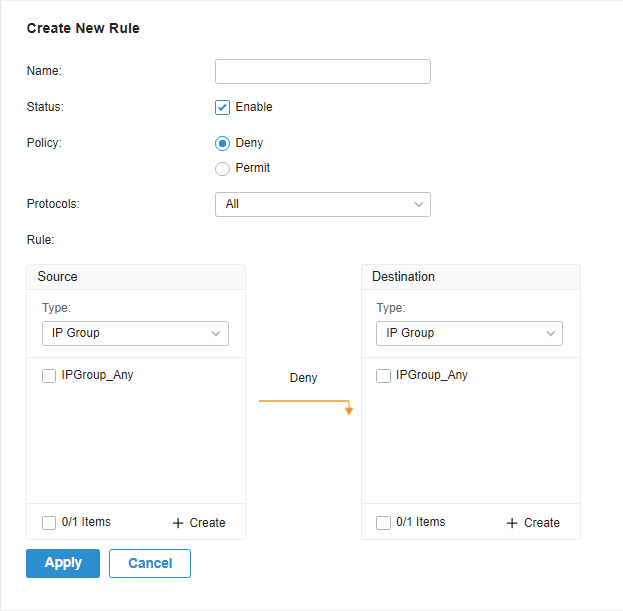Open the Source Type dropdown
The height and width of the screenshot is (611, 623).
point(135,333)
